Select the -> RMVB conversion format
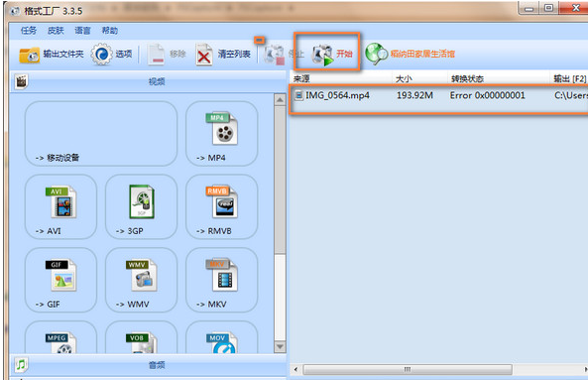The width and height of the screenshot is (588, 380). tap(222, 206)
